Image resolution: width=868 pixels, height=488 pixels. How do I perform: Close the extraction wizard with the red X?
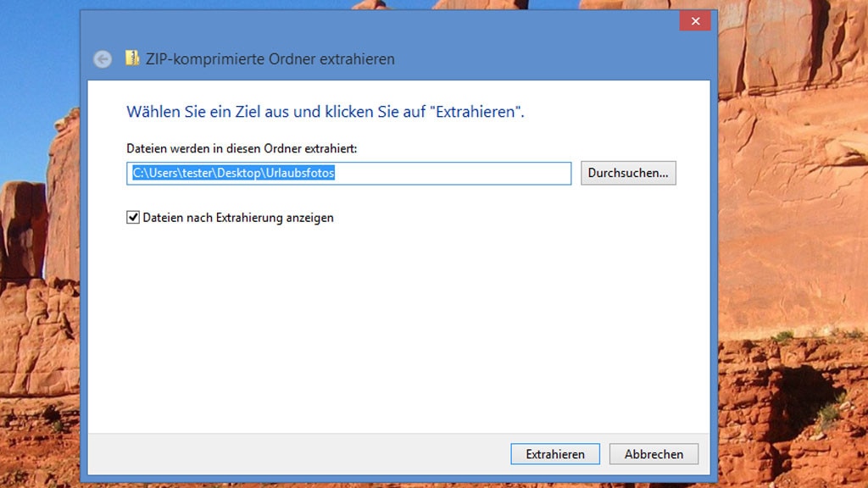(x=694, y=20)
